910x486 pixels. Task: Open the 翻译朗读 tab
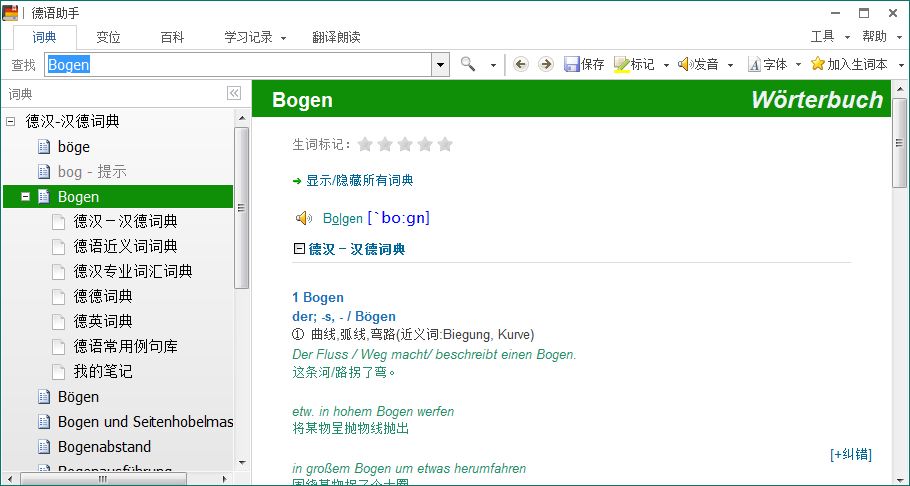[336, 37]
